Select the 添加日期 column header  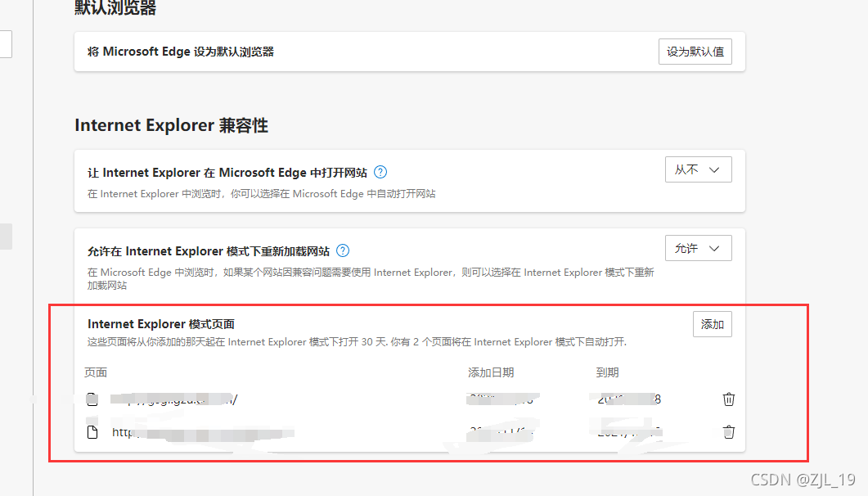pos(491,372)
